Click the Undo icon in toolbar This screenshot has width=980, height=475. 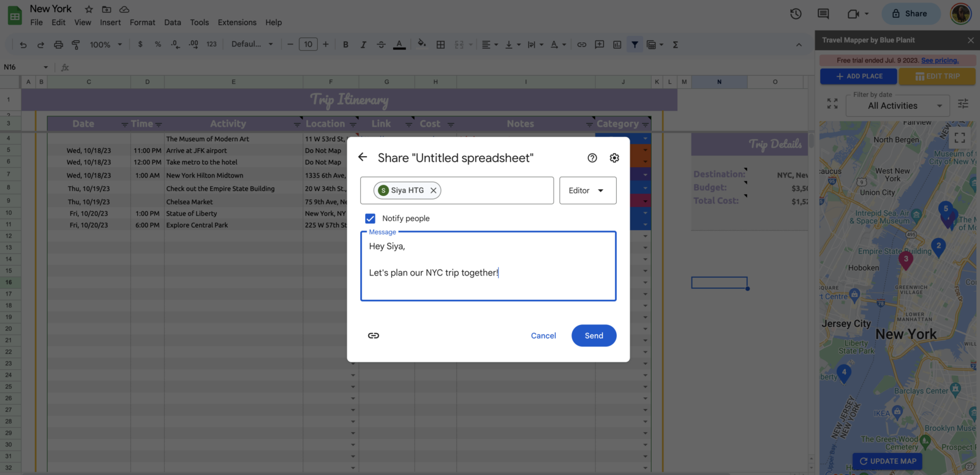pos(23,45)
